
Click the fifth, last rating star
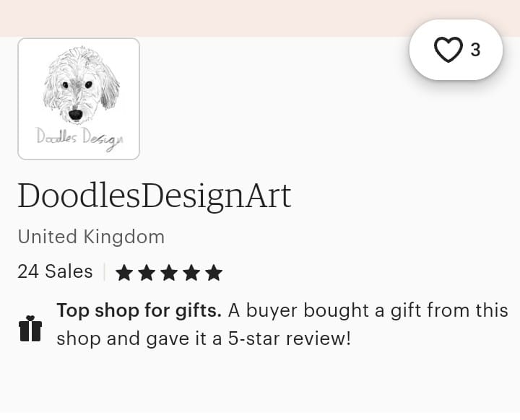tap(214, 273)
